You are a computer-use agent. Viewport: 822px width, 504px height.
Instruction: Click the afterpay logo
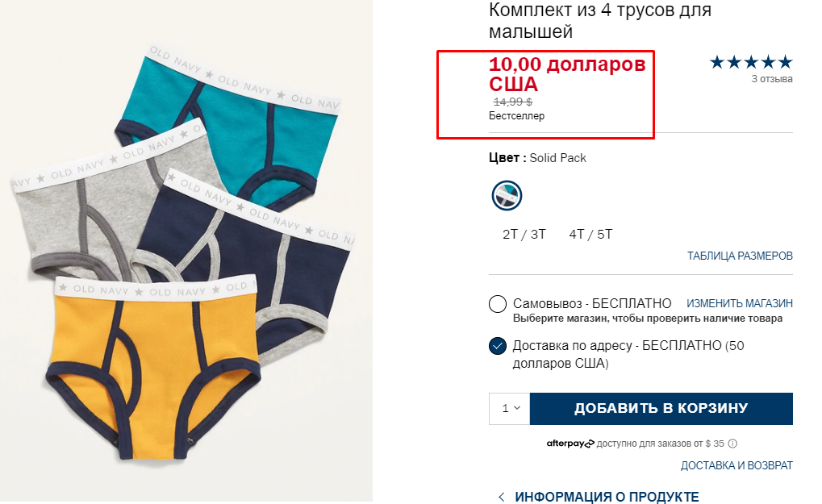570,444
